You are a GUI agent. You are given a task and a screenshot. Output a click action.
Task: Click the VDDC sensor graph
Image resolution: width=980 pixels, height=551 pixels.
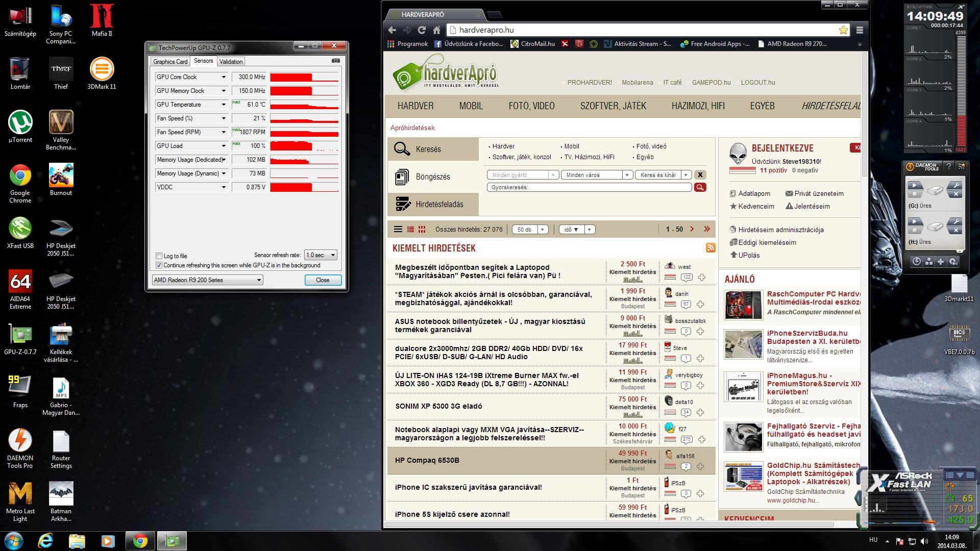[x=304, y=187]
